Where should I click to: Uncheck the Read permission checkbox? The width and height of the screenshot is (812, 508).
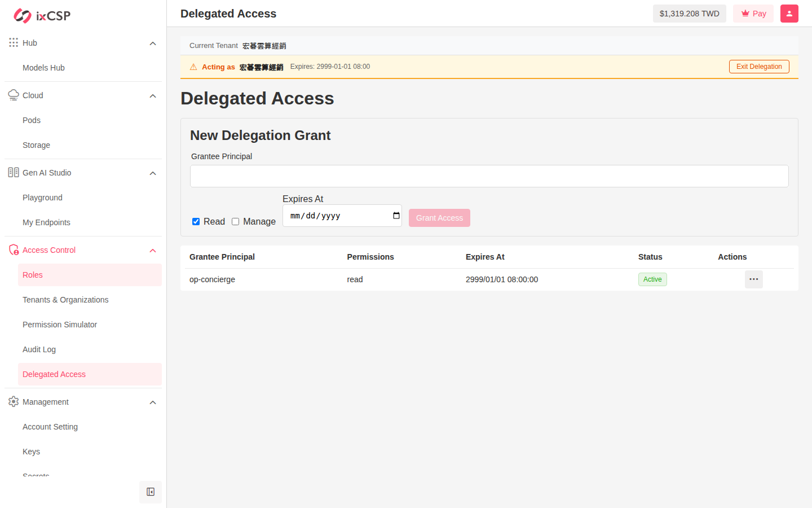(196, 222)
